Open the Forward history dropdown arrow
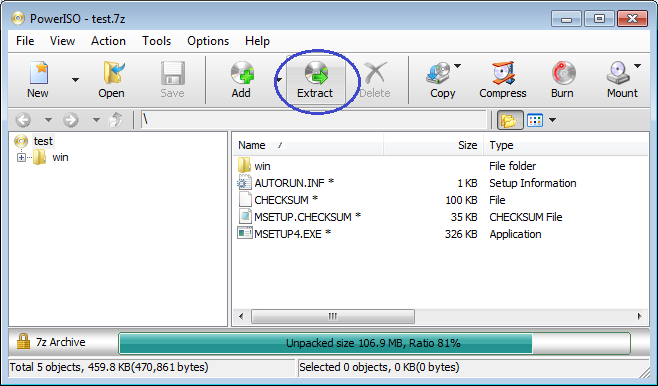The width and height of the screenshot is (658, 386). (96, 120)
